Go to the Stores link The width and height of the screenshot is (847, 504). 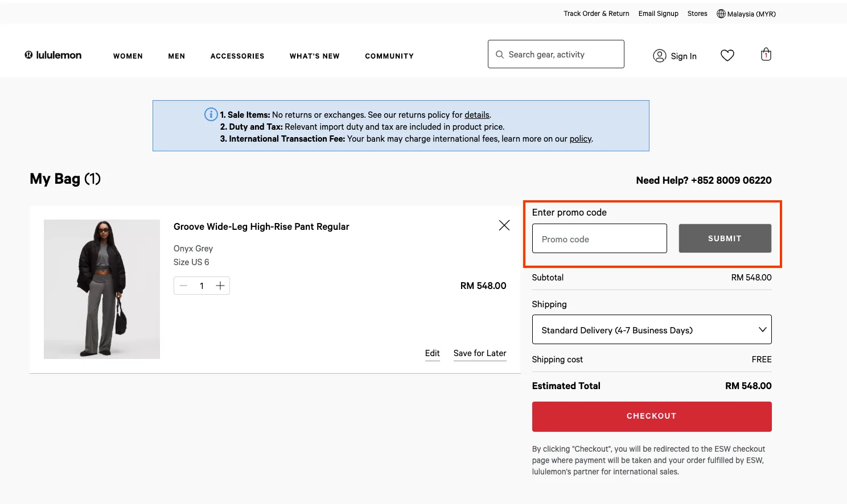tap(697, 14)
